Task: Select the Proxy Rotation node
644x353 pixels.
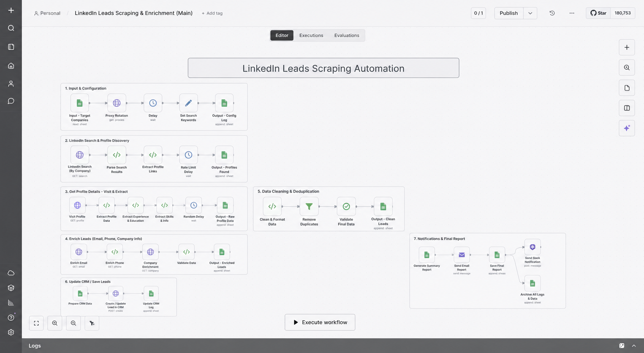Action: [x=117, y=103]
